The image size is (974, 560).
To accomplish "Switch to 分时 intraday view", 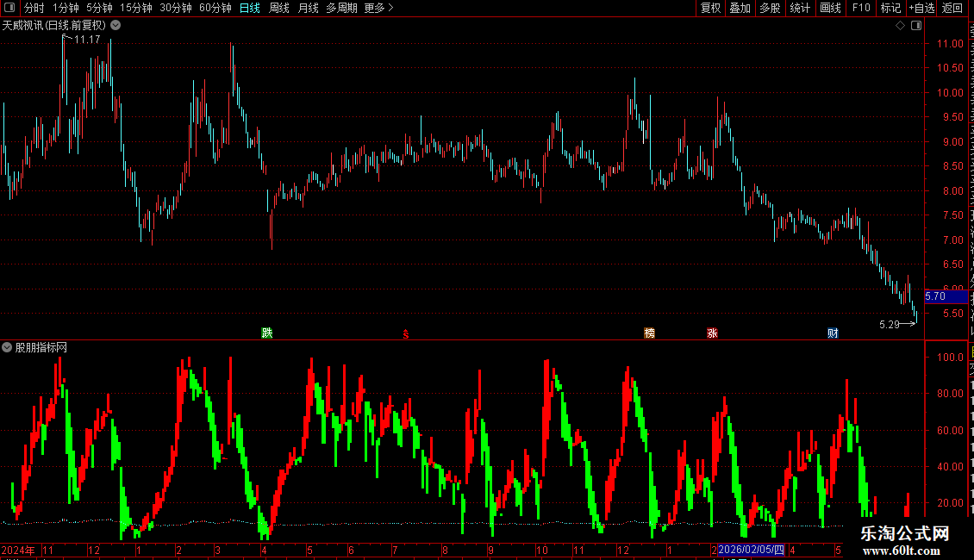I will tap(34, 8).
